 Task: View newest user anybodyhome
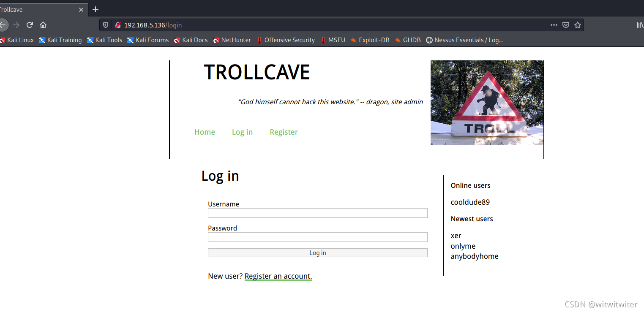click(475, 256)
